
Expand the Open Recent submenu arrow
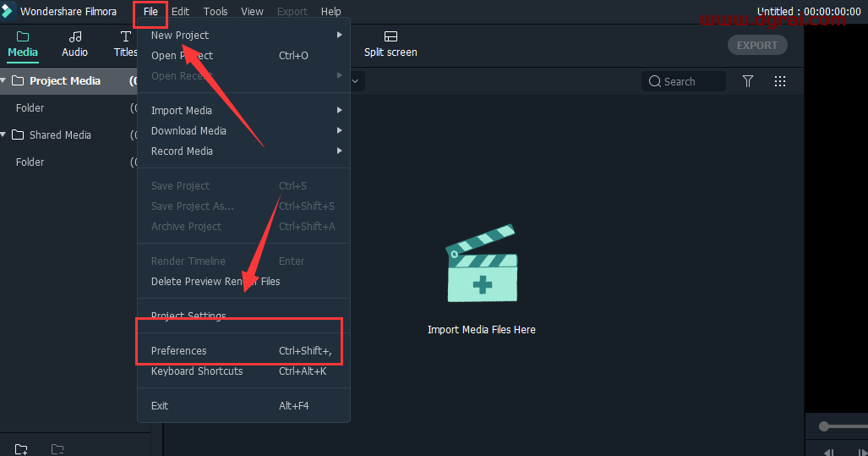[x=339, y=75]
